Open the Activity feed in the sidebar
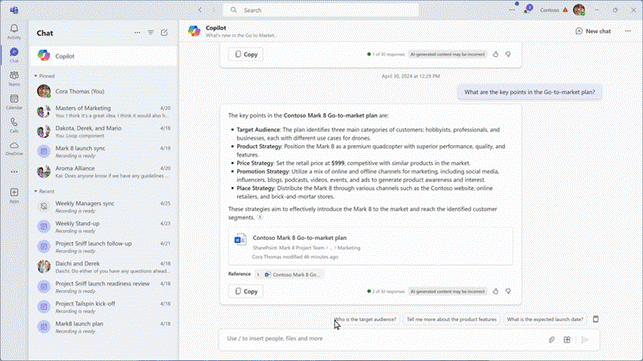The image size is (643, 361). point(14,31)
